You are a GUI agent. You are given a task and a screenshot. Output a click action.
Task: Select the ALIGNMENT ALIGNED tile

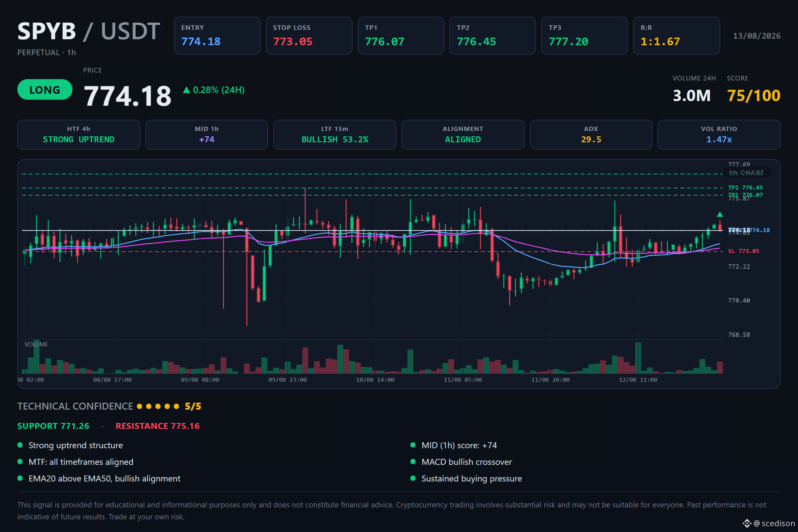[x=463, y=135]
